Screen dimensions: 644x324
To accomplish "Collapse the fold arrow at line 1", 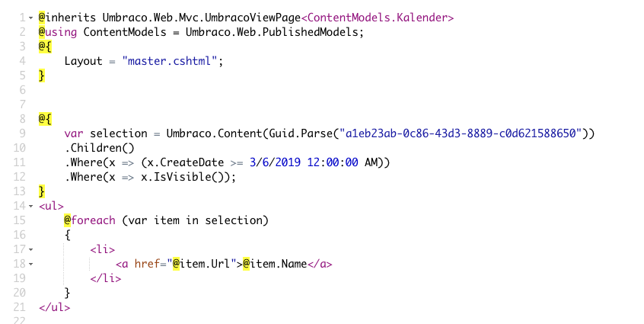I will coord(30,18).
